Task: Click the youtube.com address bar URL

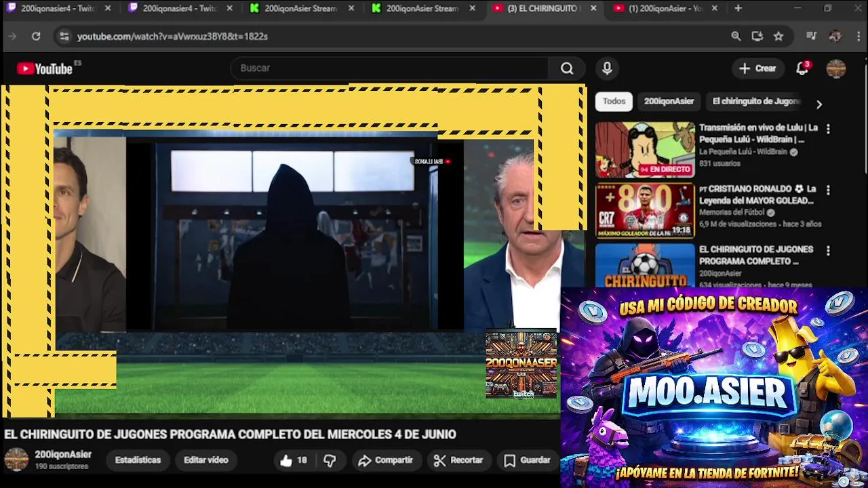Action: (172, 37)
